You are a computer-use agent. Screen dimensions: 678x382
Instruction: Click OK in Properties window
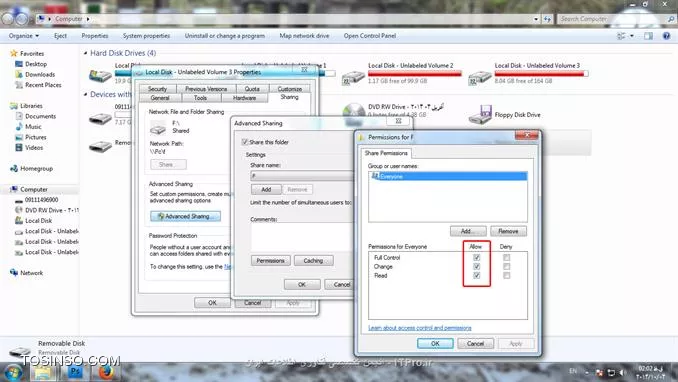(x=212, y=303)
